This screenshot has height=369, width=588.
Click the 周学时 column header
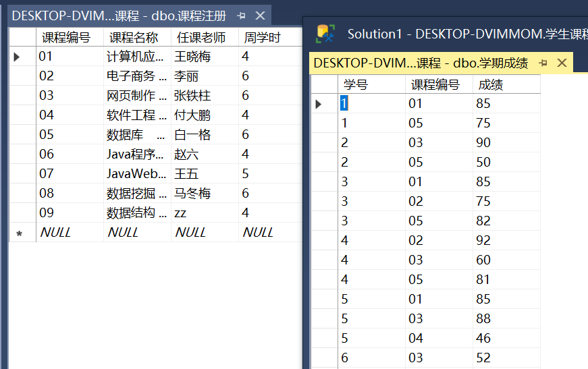[x=262, y=38]
